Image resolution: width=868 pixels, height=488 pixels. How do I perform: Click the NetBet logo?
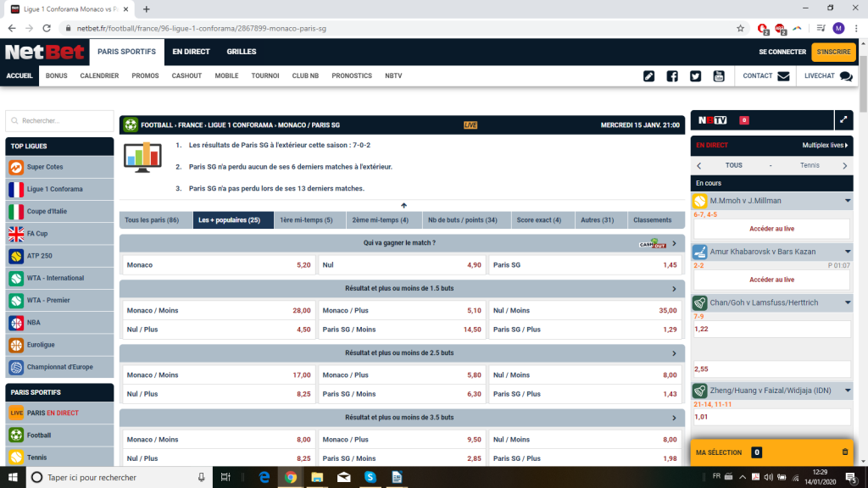tap(44, 52)
